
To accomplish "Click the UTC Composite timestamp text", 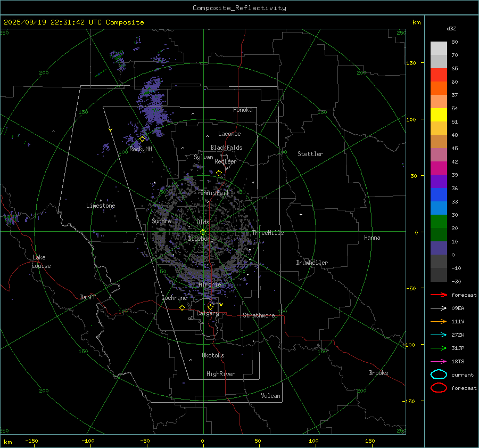I will [74, 22].
